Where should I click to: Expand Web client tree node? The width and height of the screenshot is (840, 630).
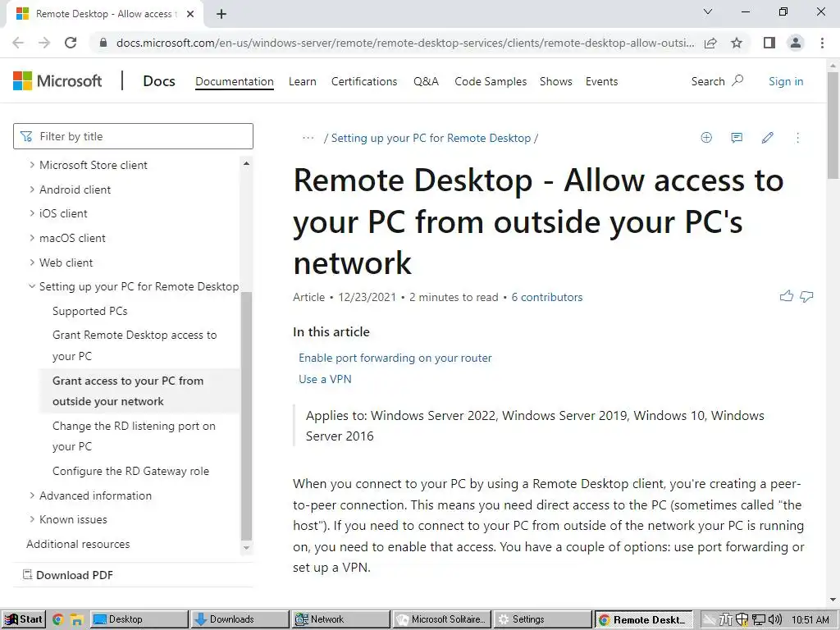[x=32, y=262]
